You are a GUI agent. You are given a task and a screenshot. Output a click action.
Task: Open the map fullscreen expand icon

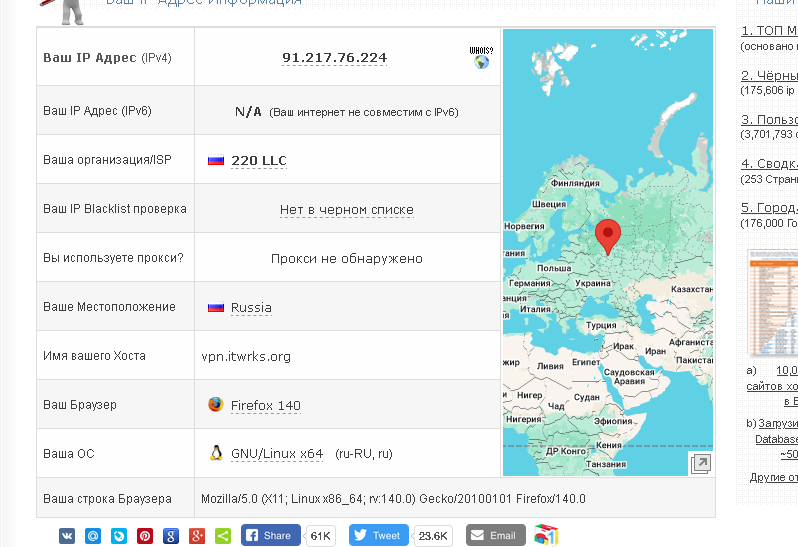pos(700,463)
